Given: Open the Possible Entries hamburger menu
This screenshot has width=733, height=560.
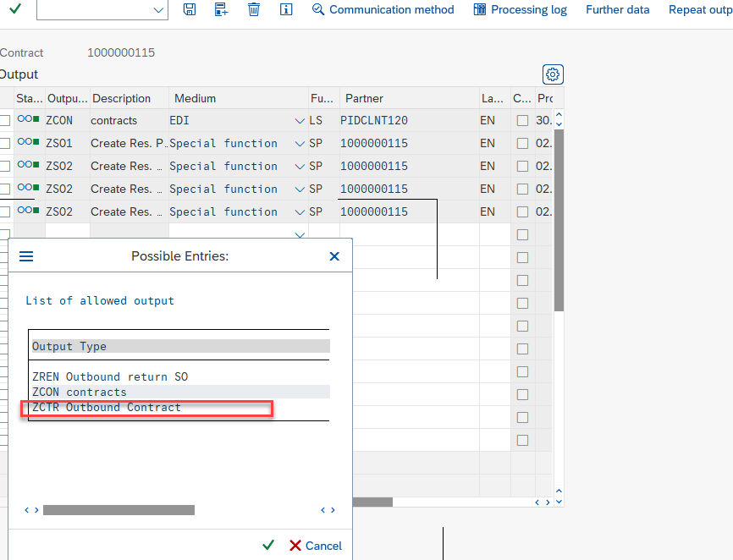Looking at the screenshot, I should tap(26, 255).
